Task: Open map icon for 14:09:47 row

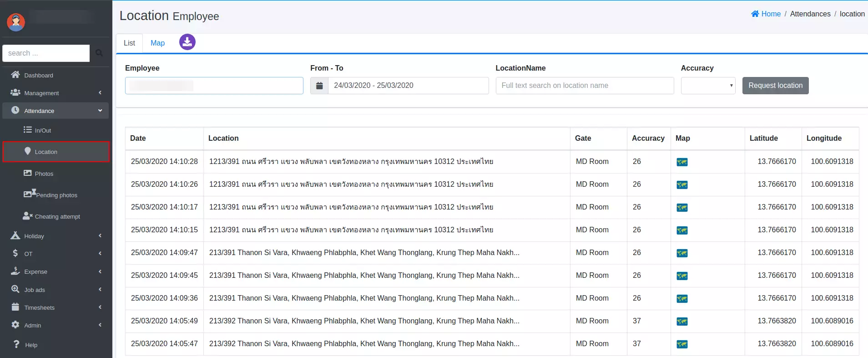Action: coord(682,253)
